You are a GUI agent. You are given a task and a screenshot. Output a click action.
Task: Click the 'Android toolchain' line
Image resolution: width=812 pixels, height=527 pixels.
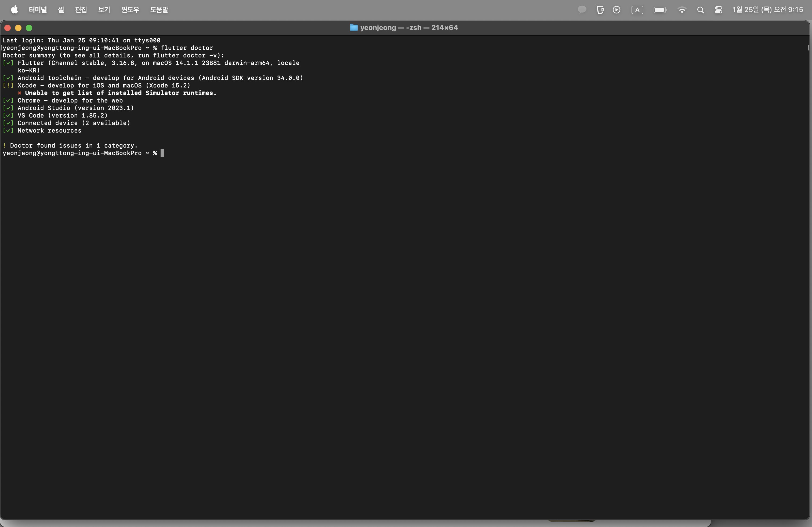160,78
